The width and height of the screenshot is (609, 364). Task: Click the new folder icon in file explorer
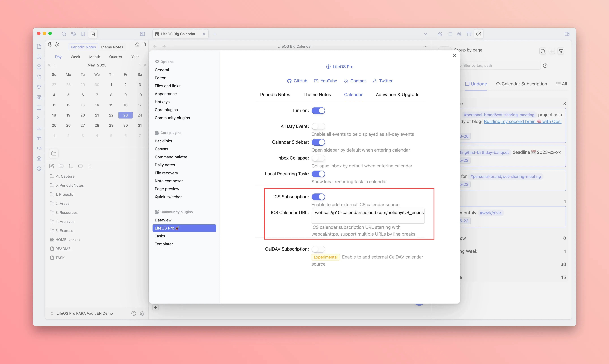[61, 166]
